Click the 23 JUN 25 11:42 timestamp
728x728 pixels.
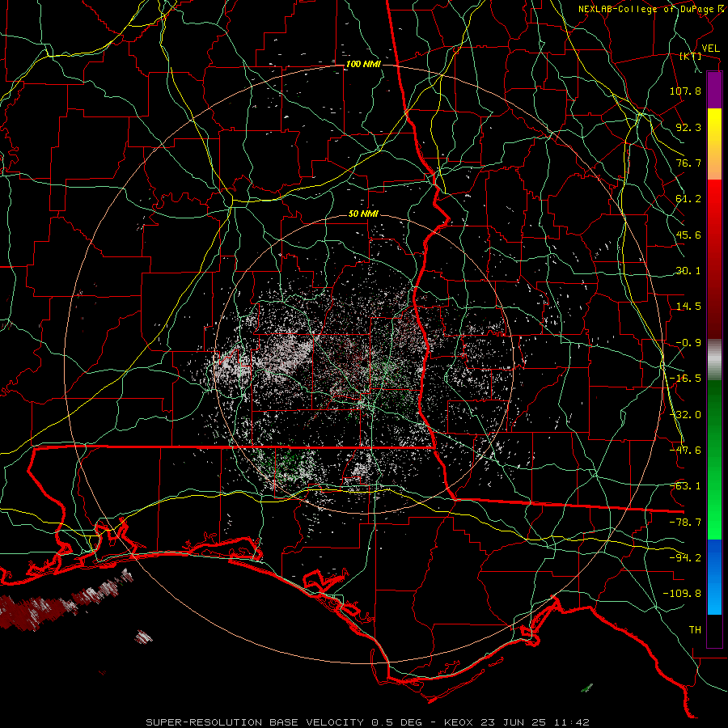pos(534,722)
